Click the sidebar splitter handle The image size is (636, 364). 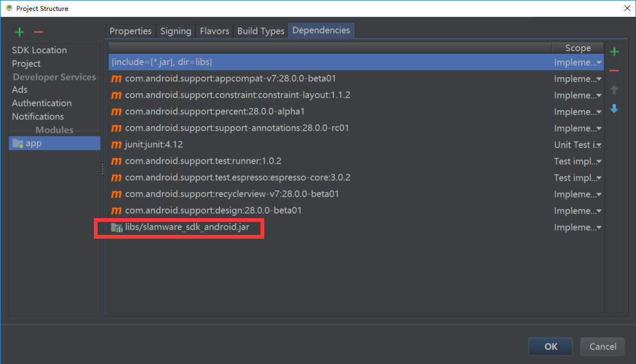pyautogui.click(x=103, y=169)
